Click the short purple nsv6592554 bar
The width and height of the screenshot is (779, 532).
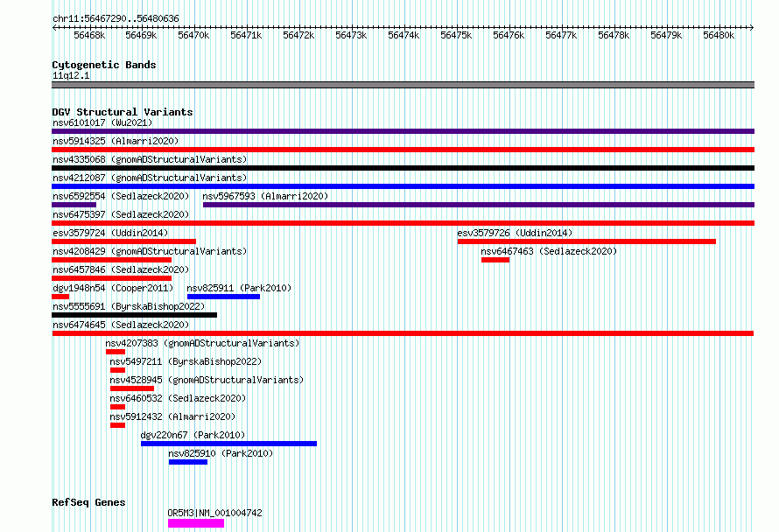[x=74, y=205]
